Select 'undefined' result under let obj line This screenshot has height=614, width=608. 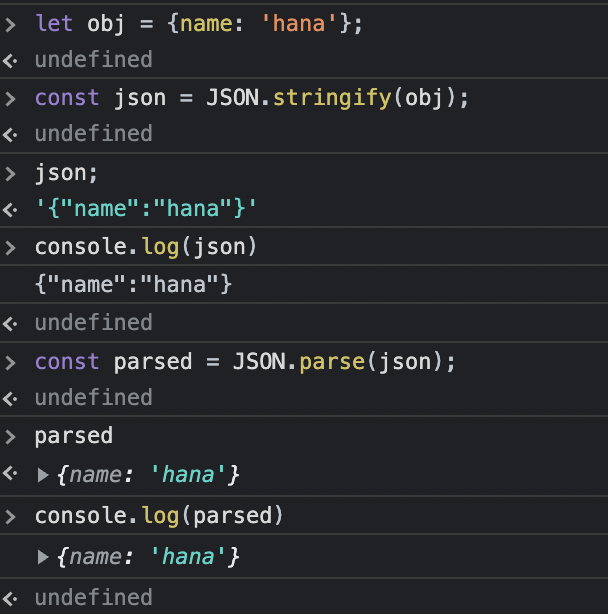point(94,60)
